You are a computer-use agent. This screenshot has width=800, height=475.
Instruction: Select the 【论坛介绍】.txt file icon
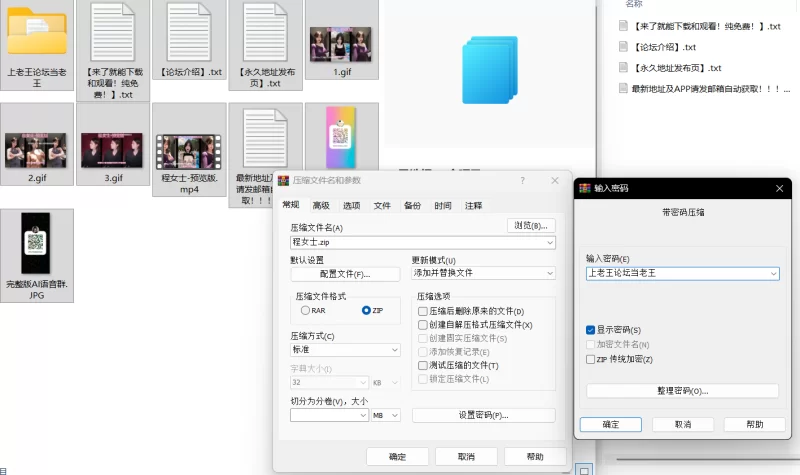pos(190,32)
